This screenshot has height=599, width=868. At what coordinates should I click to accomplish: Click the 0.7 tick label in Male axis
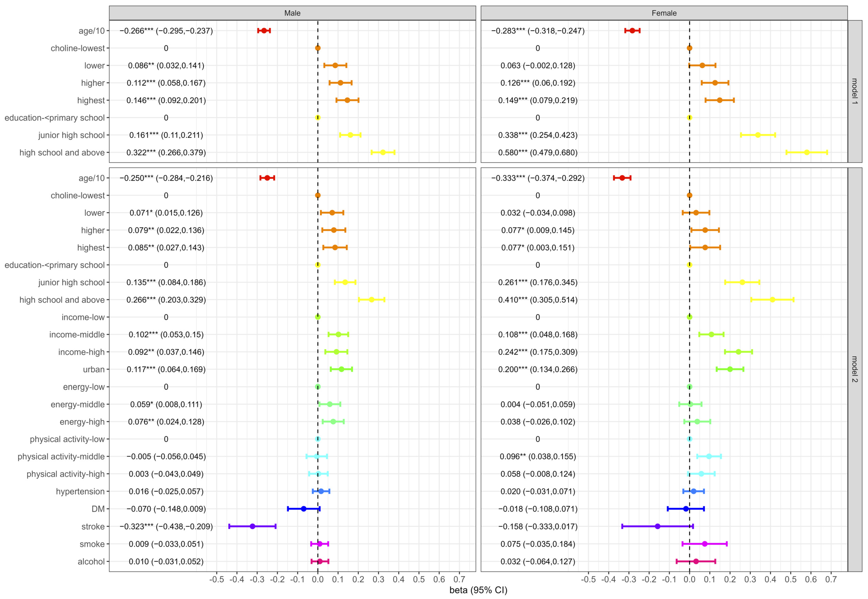459,579
